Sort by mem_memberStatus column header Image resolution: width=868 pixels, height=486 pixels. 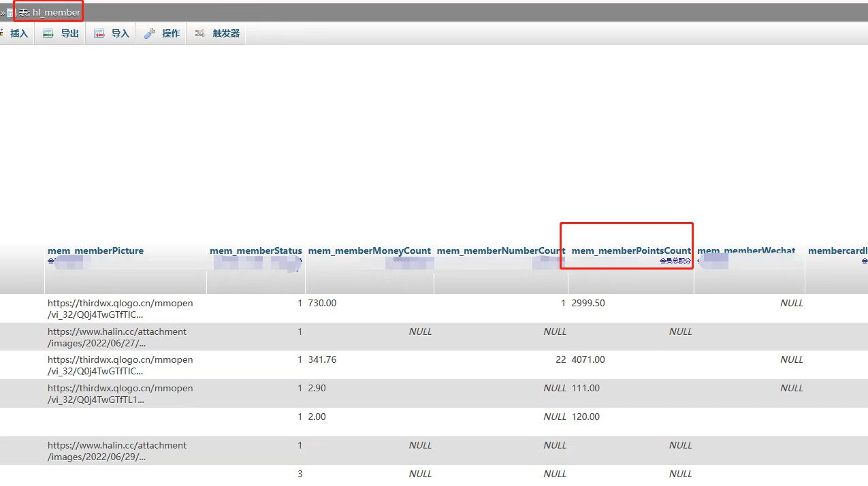coord(255,250)
